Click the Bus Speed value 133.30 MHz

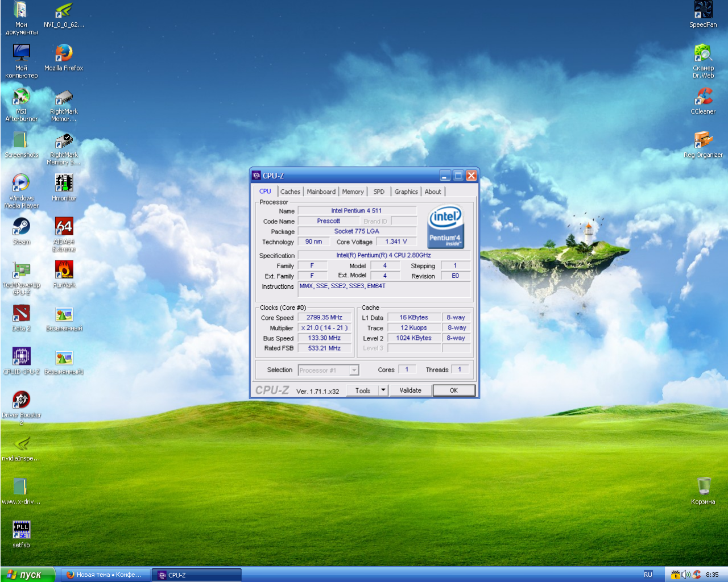coord(324,338)
